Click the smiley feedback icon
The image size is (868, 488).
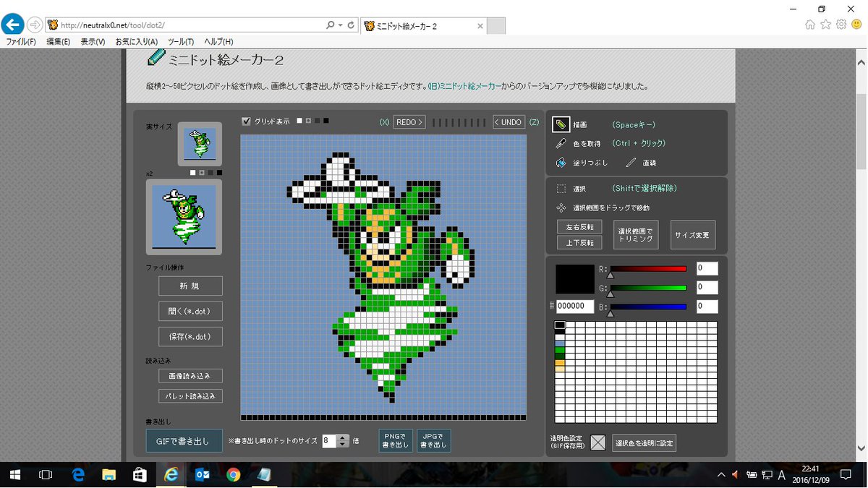coord(856,25)
